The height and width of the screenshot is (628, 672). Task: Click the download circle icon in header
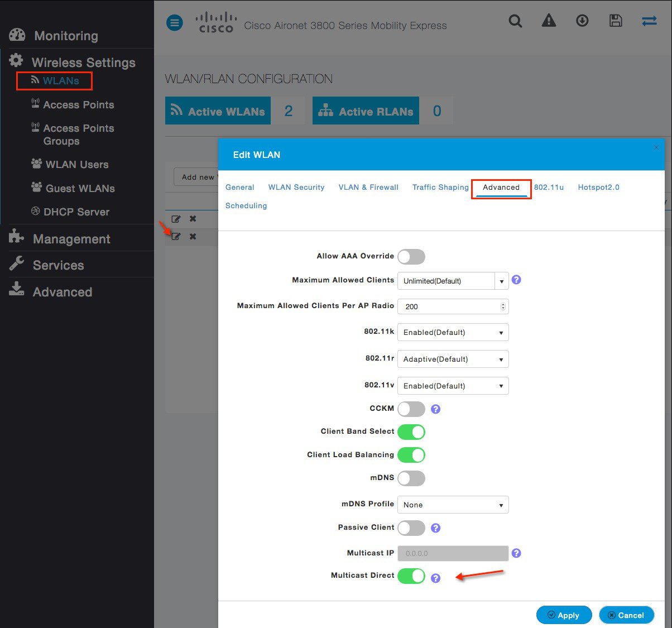coord(582,21)
